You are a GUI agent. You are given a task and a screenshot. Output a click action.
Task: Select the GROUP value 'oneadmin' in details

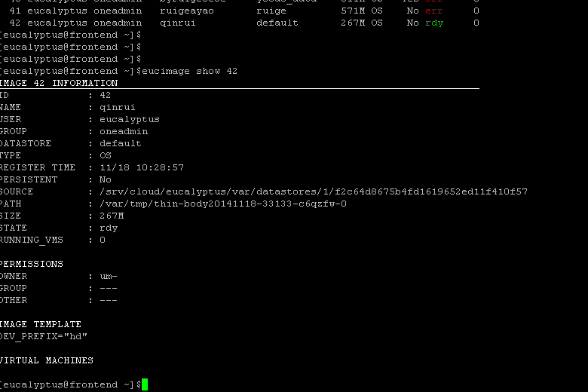pyautogui.click(x=124, y=131)
